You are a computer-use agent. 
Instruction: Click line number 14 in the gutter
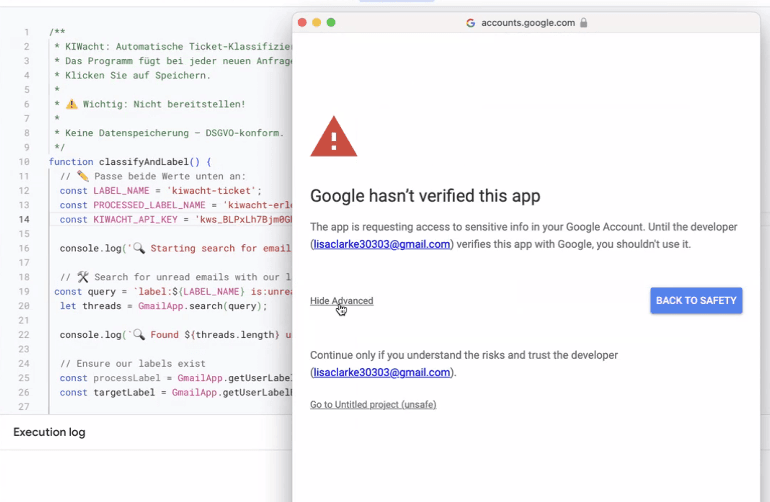(x=24, y=219)
